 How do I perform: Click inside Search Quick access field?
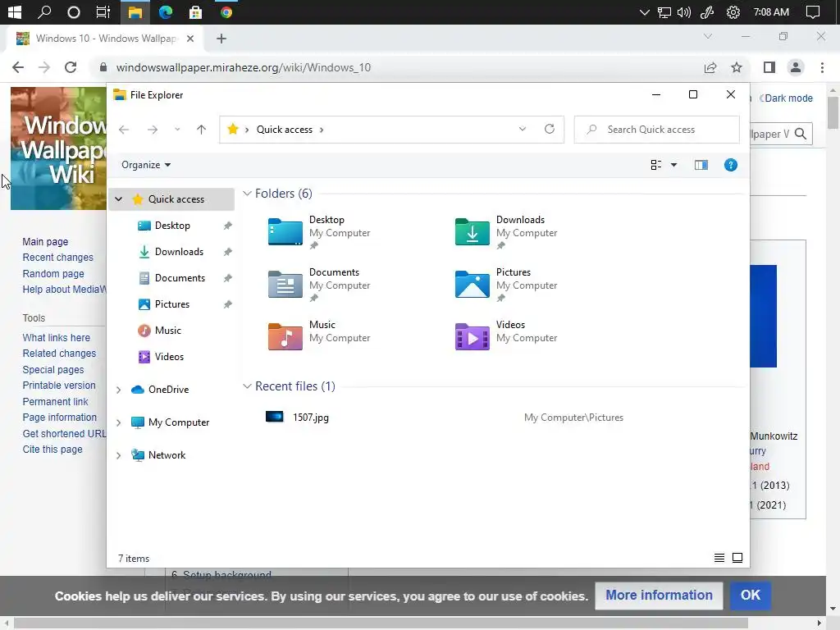657,130
